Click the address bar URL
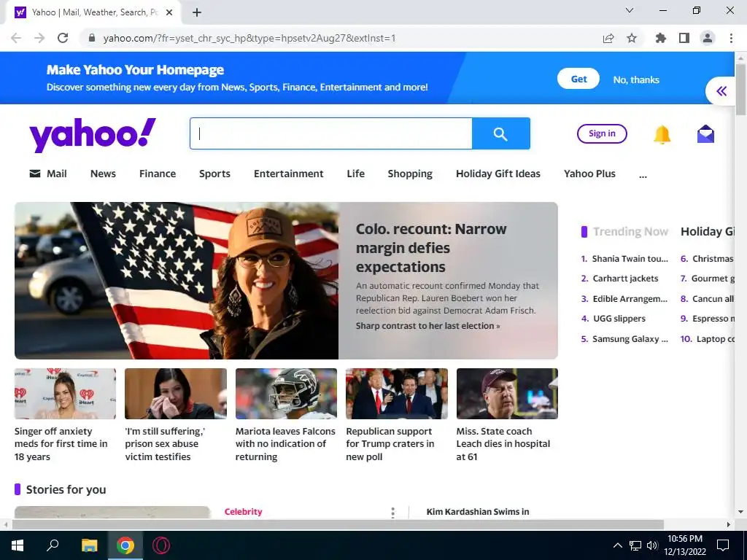Screen dimensions: 747x560 pos(249,38)
